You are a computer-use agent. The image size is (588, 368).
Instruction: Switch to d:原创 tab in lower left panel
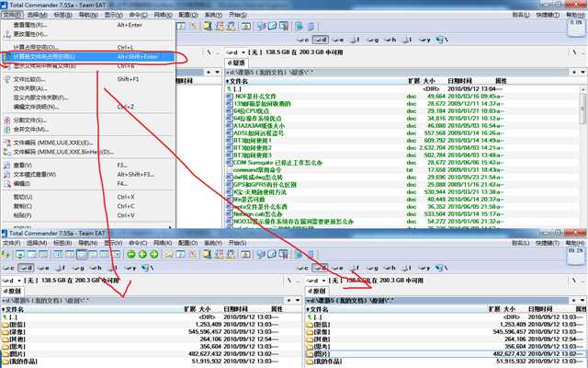[x=12, y=291]
